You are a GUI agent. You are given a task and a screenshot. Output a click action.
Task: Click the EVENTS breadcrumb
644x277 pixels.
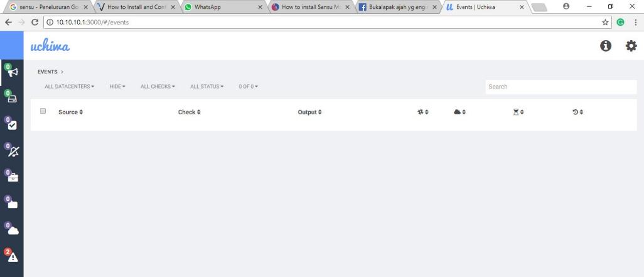click(47, 72)
